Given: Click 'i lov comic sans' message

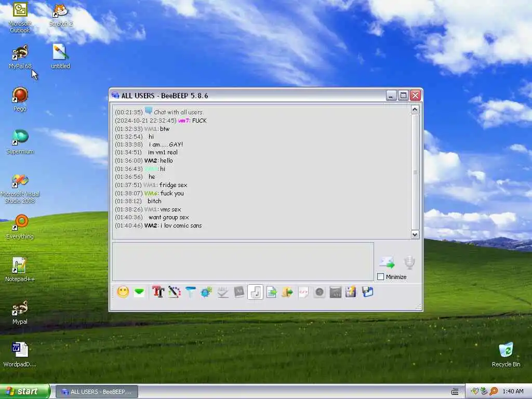Looking at the screenshot, I should point(181,225).
